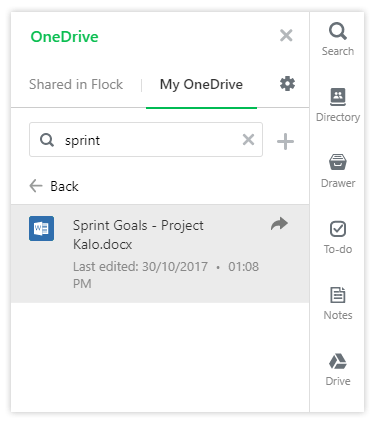Click inside the 'sprint' search field
Screen dimensions: 375x424
pyautogui.click(x=146, y=140)
